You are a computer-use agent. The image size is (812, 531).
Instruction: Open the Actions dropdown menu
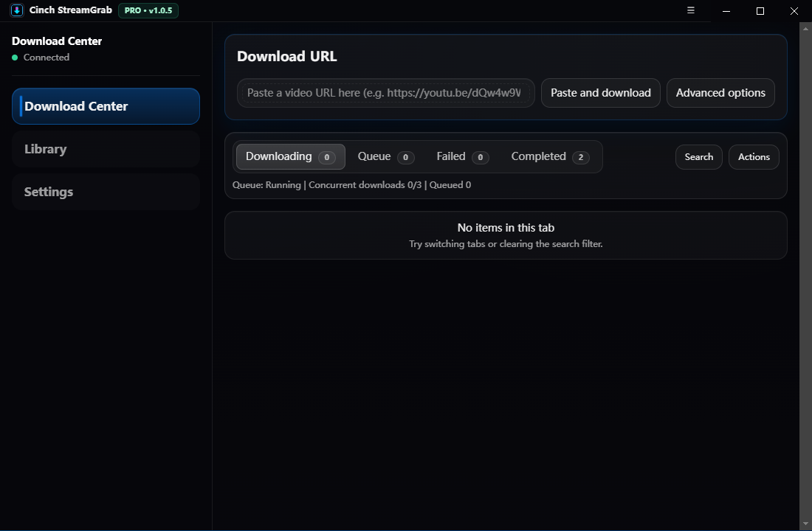point(754,157)
